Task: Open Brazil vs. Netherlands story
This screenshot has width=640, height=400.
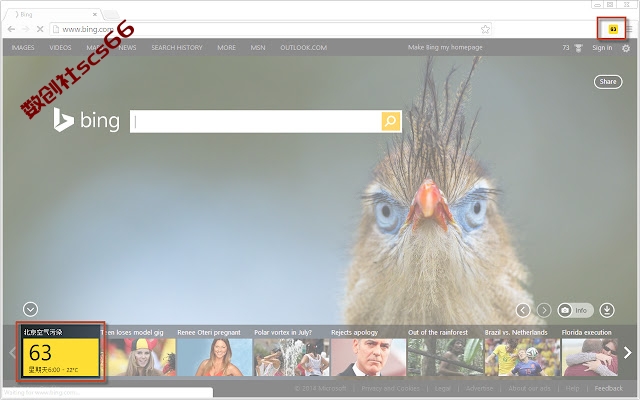Action: (522, 353)
